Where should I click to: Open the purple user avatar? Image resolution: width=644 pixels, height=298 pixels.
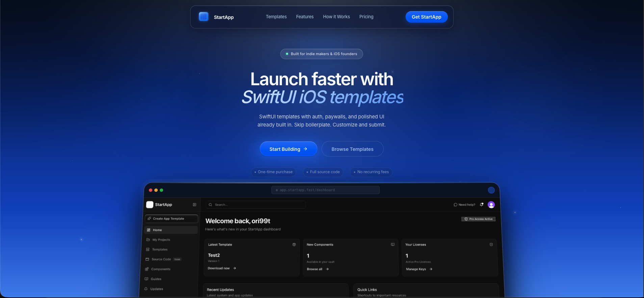coord(491,205)
